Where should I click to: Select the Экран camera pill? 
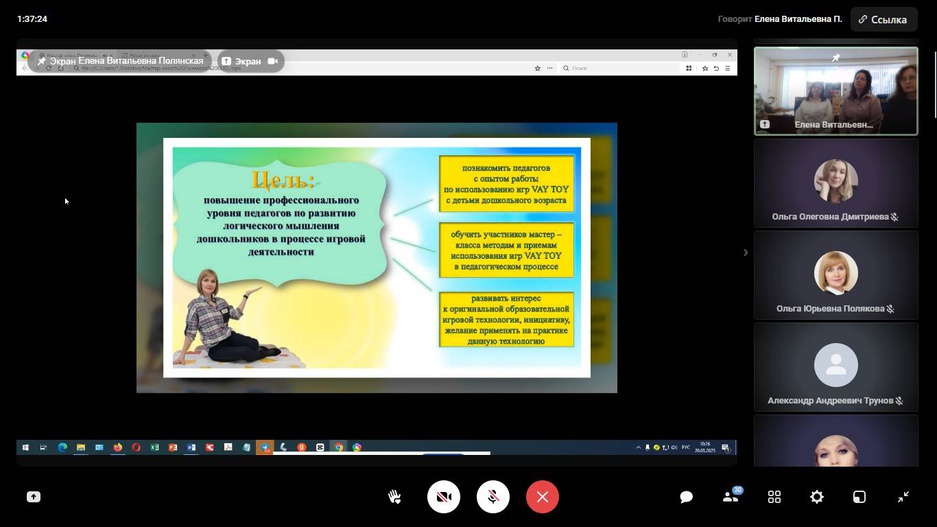click(x=250, y=61)
